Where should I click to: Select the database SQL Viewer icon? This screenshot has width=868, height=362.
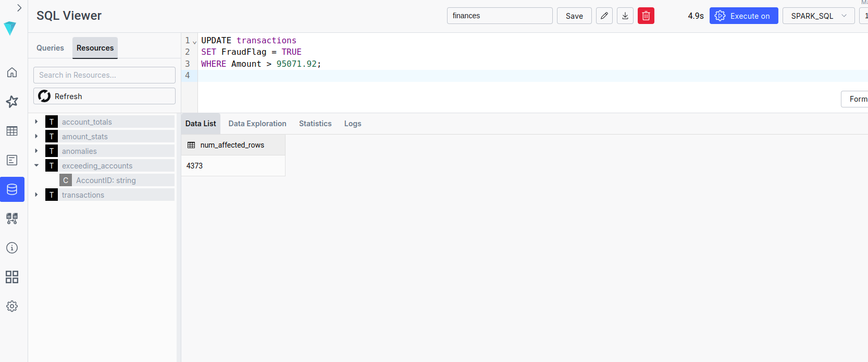pos(12,189)
